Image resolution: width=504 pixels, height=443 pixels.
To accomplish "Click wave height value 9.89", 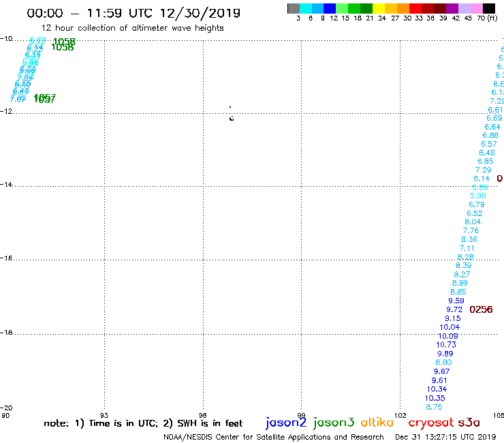I will coord(445,354).
